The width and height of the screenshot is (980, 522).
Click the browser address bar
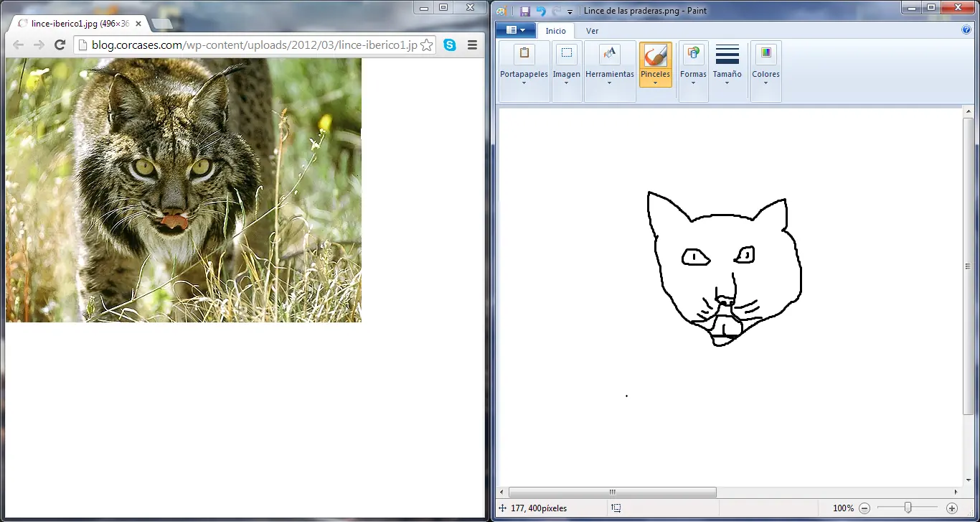(251, 45)
